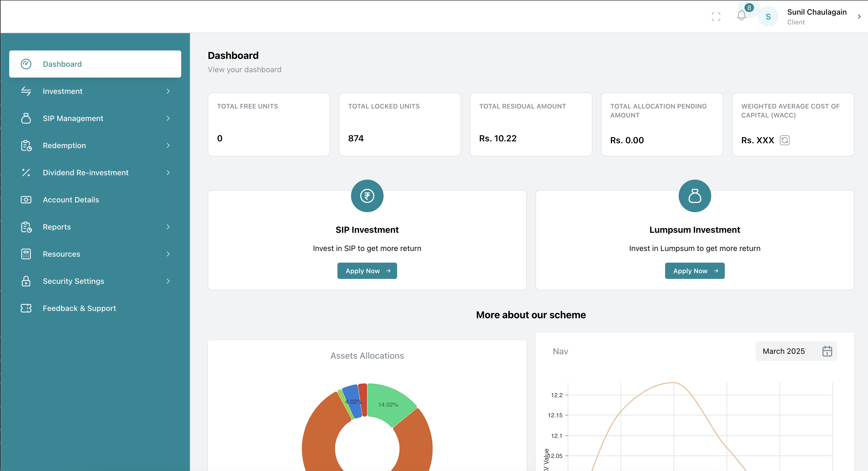This screenshot has height=471, width=868.
Task: Click the Redemption clipboard icon
Action: [26, 145]
